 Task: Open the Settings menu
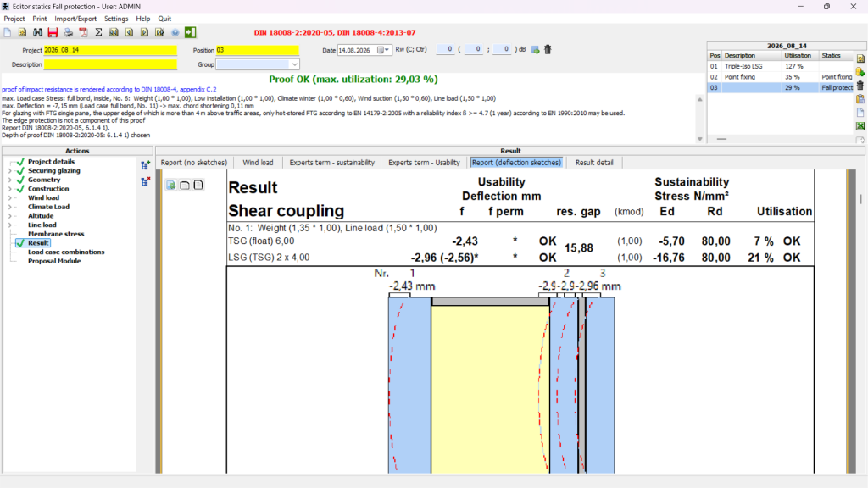116,19
